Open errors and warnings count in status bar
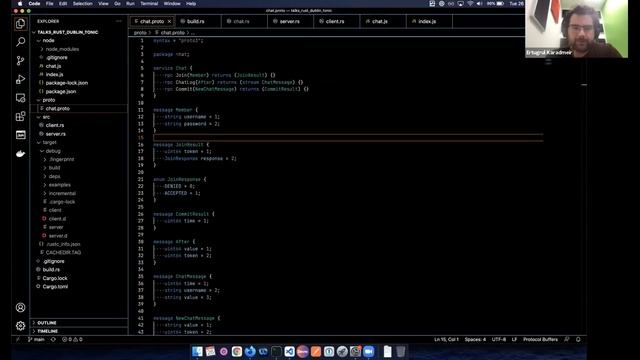This screenshot has width=640, height=360. pos(72,340)
